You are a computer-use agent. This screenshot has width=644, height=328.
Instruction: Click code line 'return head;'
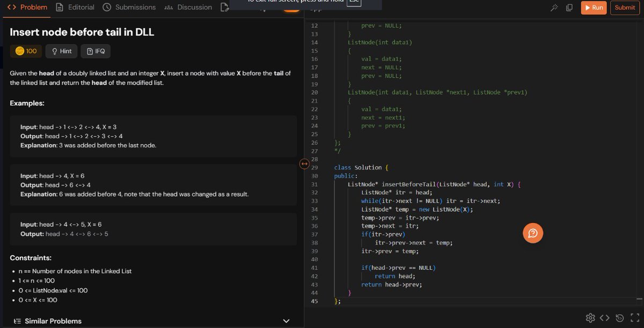click(394, 276)
